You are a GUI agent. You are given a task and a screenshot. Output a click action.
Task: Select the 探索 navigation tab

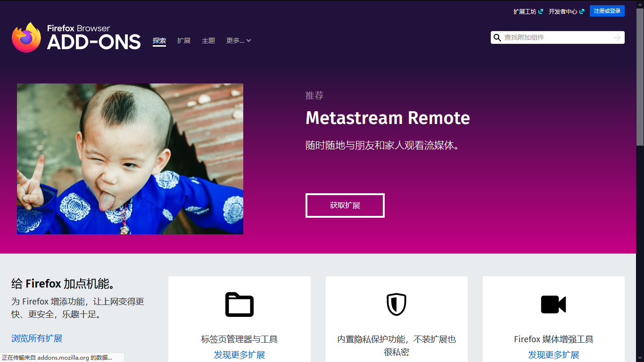(159, 41)
